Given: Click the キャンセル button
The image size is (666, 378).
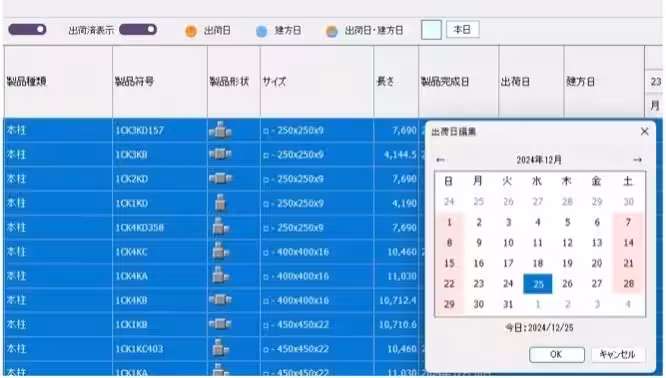Looking at the screenshot, I should 618,355.
